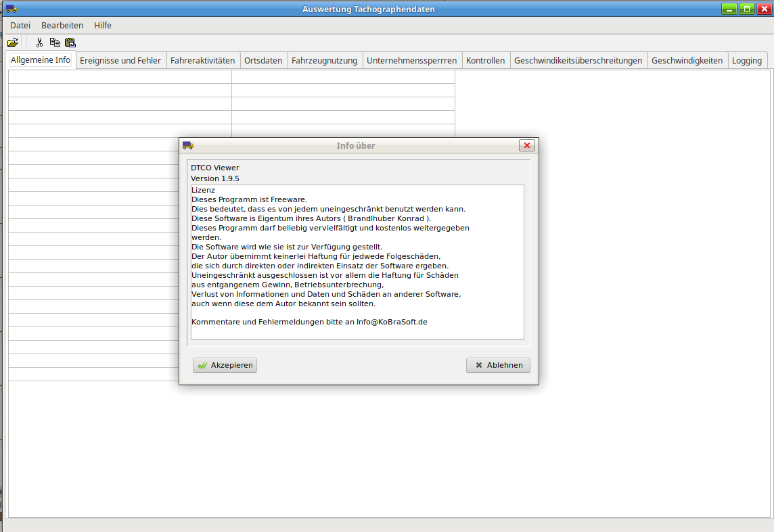Open the Datei menu

pyautogui.click(x=20, y=25)
